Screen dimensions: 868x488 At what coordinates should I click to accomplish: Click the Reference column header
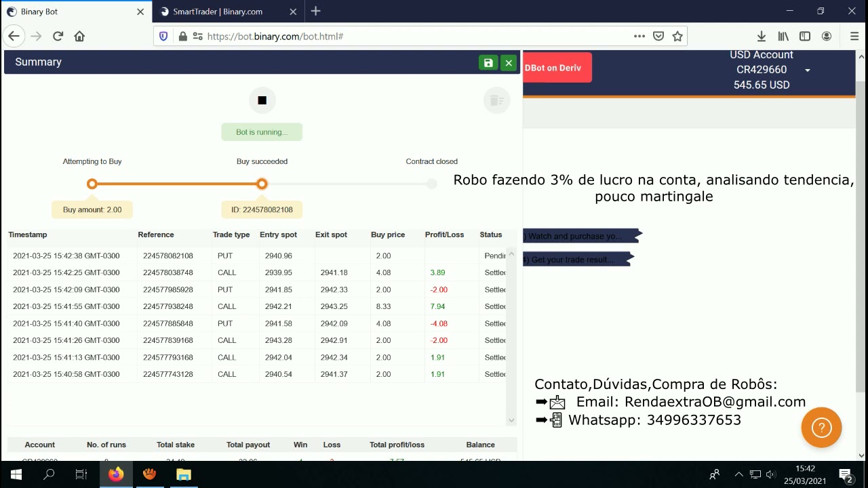point(156,235)
